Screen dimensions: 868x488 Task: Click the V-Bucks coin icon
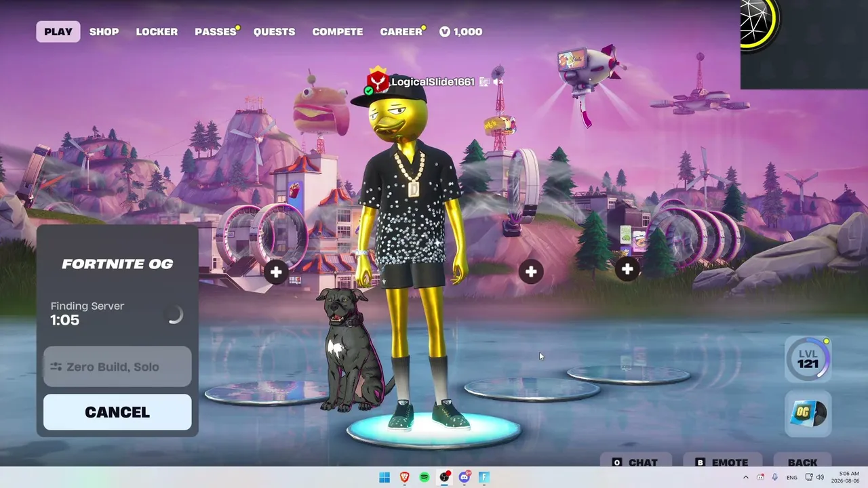click(444, 32)
